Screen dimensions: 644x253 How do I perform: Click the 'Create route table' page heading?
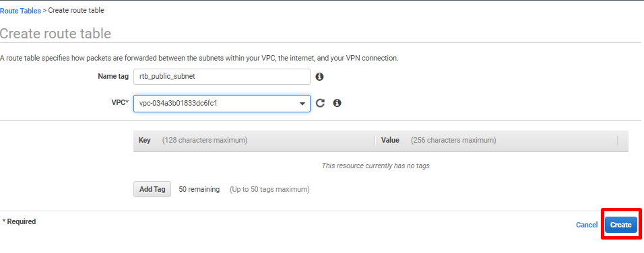[55, 33]
